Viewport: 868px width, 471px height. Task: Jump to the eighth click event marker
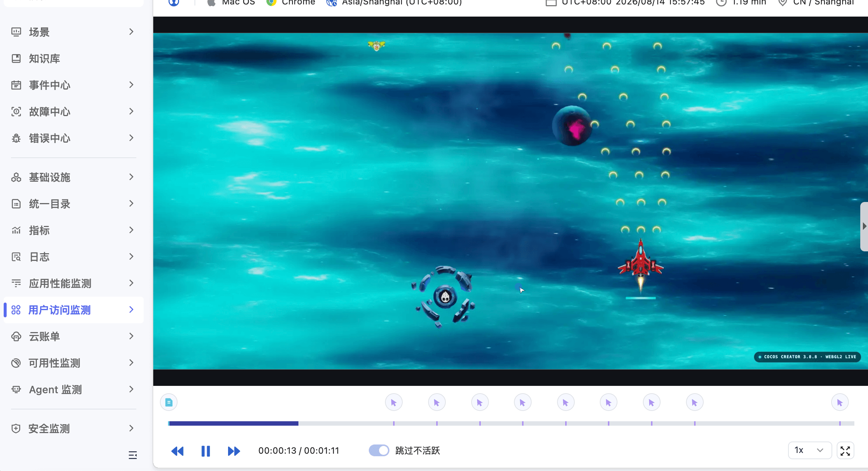694,402
